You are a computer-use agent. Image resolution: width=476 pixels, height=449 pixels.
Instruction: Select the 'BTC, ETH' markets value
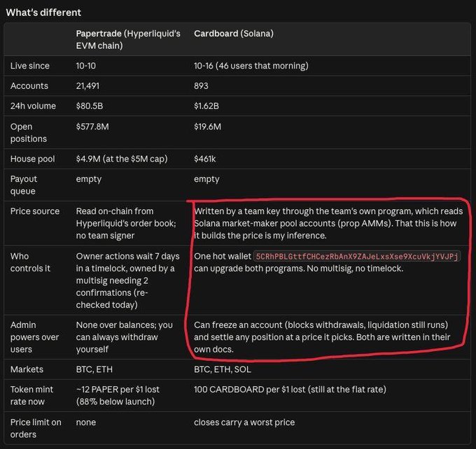click(94, 369)
